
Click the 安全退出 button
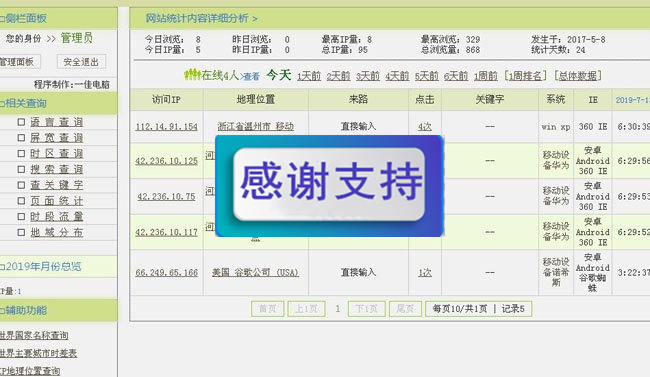(x=81, y=62)
